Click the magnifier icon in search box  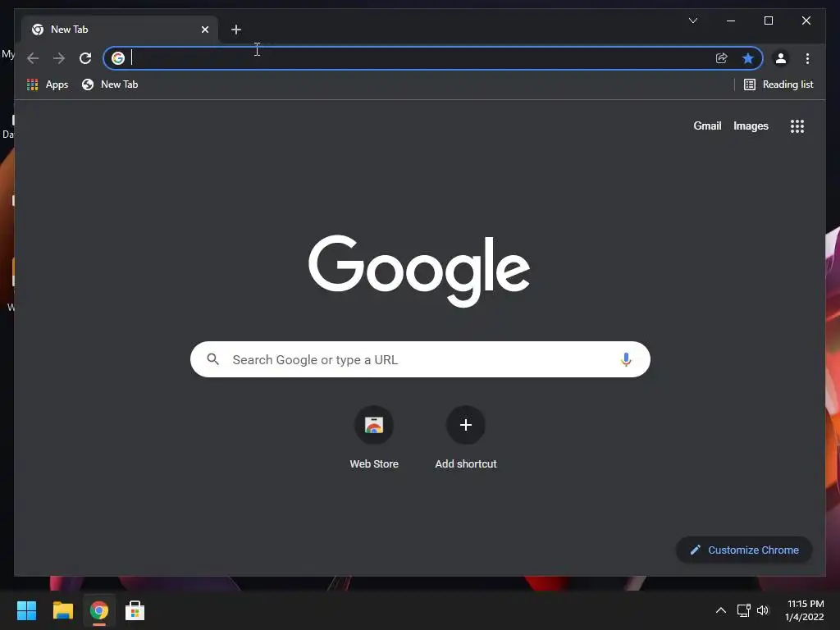[x=212, y=359]
